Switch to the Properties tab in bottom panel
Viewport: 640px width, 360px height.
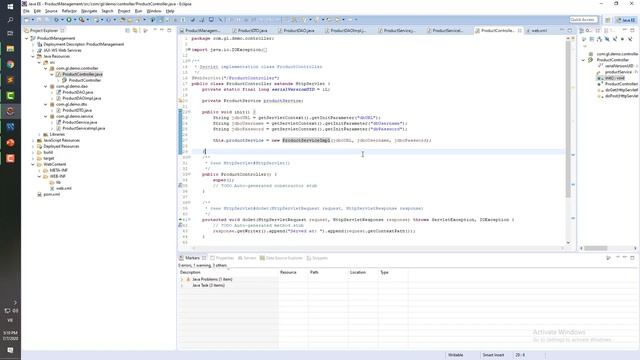click(222, 258)
